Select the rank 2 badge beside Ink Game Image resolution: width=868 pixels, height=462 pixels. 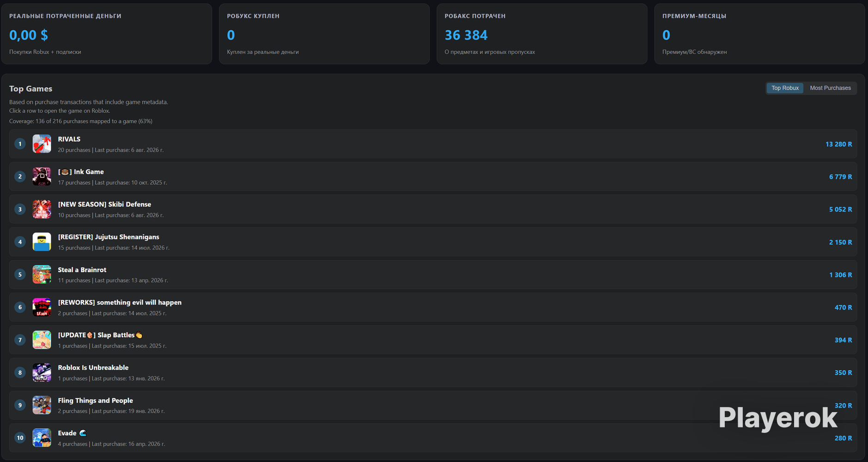pos(20,176)
